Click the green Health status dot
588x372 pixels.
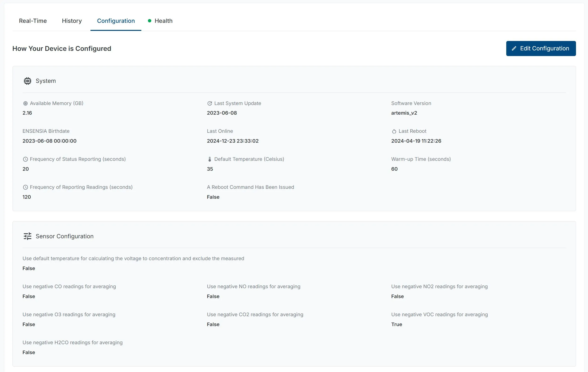(149, 21)
